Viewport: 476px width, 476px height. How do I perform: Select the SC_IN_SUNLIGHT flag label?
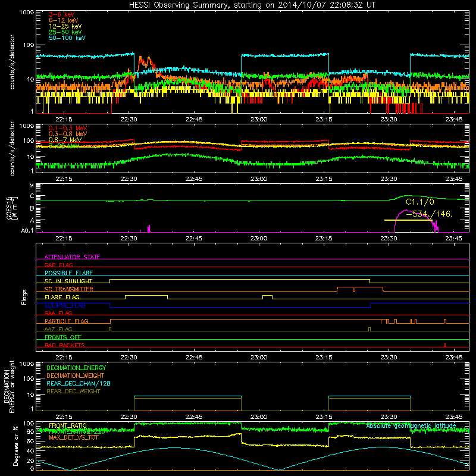[68, 281]
